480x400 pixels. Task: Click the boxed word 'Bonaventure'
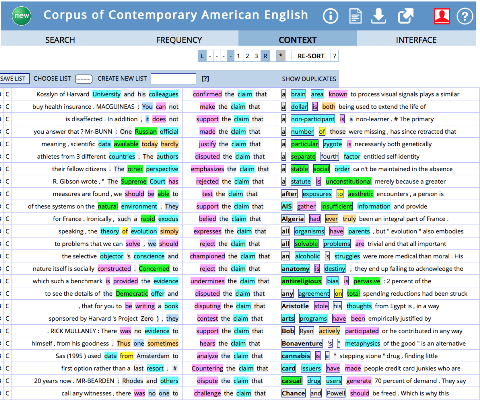pyautogui.click(x=302, y=343)
